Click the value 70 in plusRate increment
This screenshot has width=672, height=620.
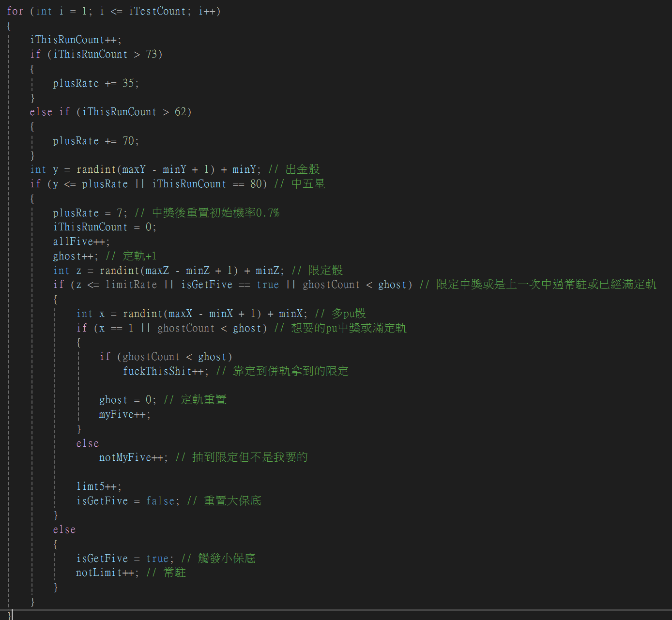[x=128, y=141]
